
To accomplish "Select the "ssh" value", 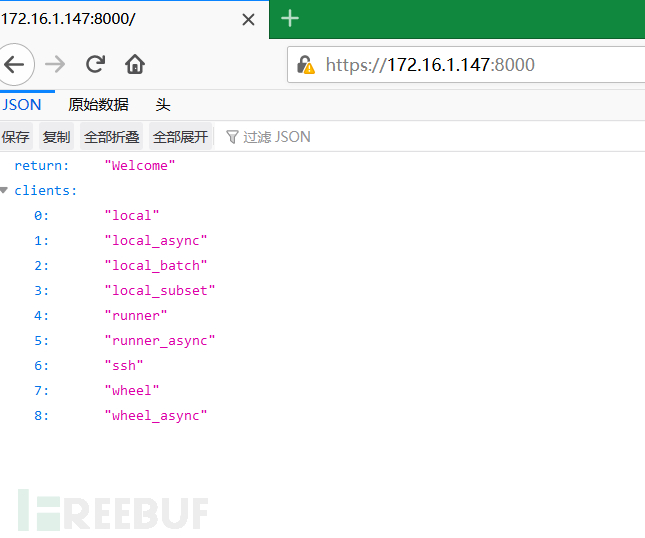I will click(x=124, y=365).
